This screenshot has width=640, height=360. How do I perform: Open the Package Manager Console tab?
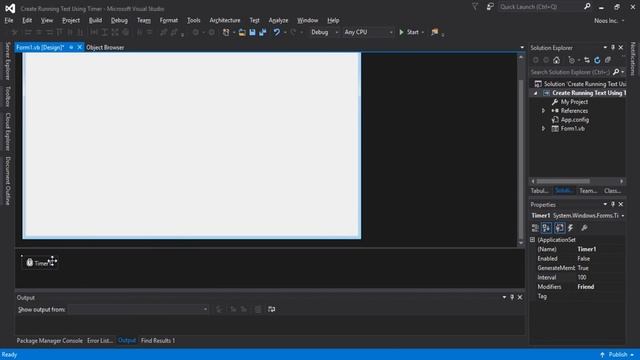(x=49, y=340)
